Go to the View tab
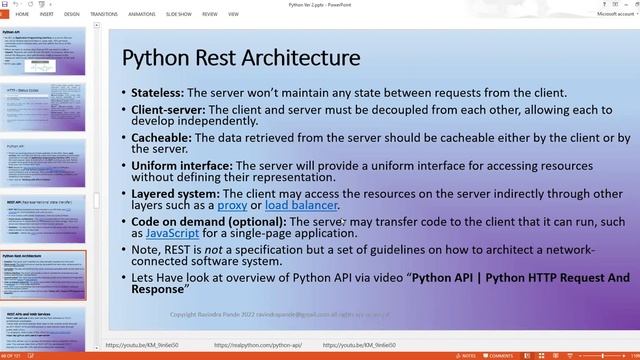The image size is (640, 360). 233,14
